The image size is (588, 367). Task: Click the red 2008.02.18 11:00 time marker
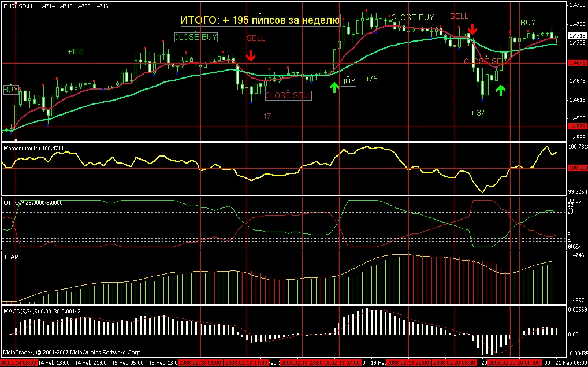pos(247,363)
